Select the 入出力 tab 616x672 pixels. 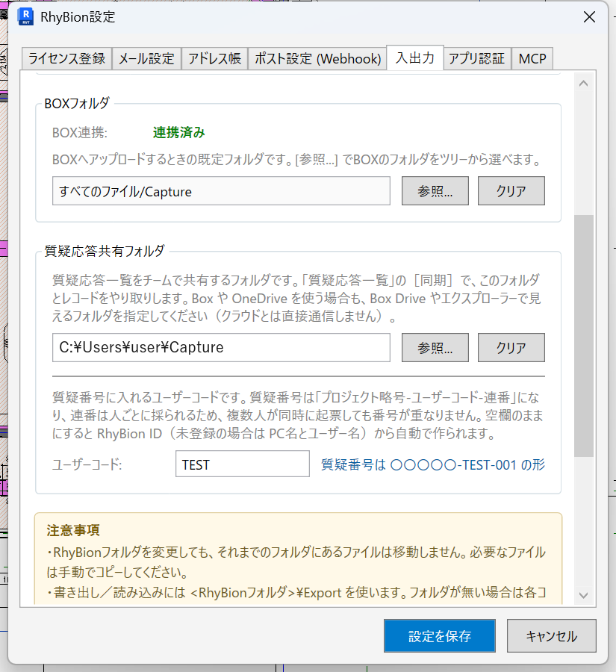415,57
